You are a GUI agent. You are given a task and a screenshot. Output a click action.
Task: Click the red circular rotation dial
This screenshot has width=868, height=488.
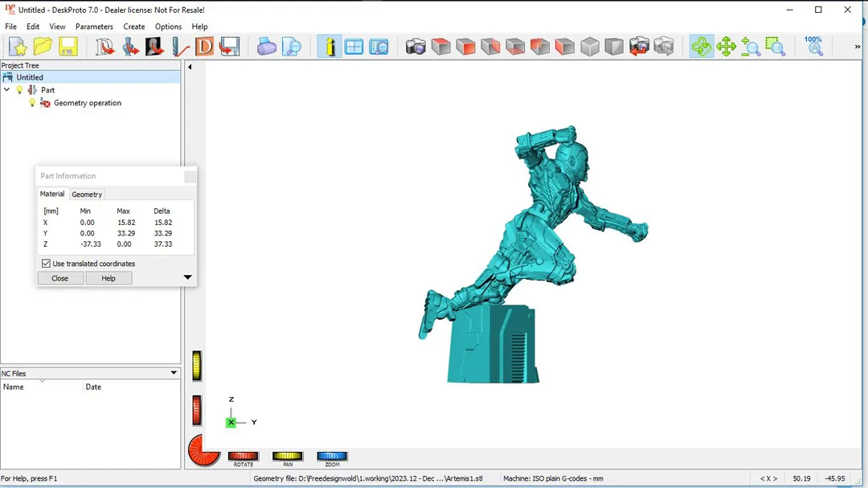204,449
